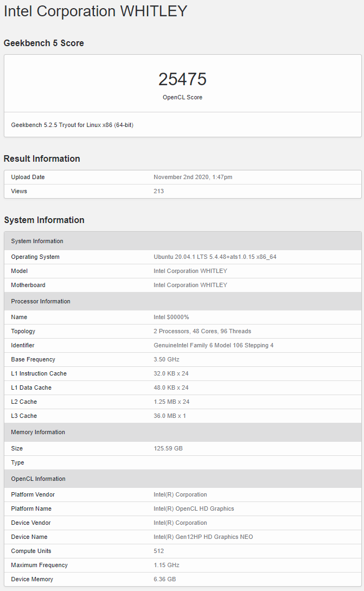The width and height of the screenshot is (364, 591).
Task: Select the Motherboard value 'Intel Corporation WHITLEY'
Action: [190, 285]
